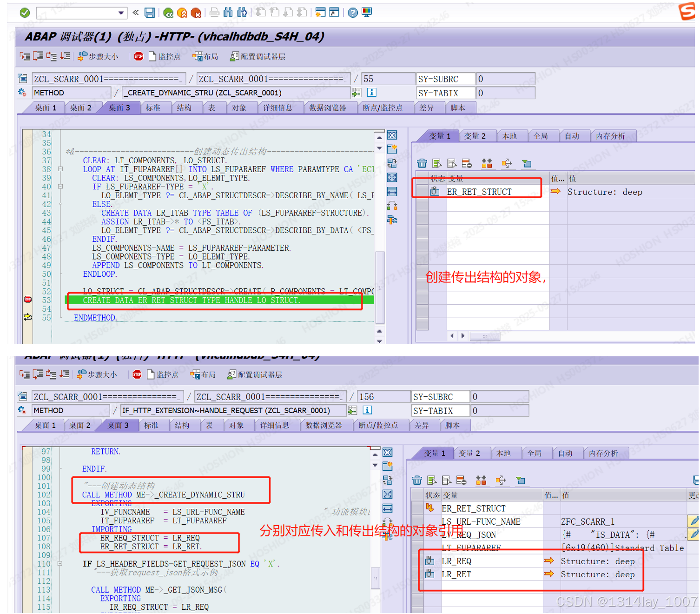This screenshot has width=700, height=614.
Task: Click the green Back icon
Action: 168,13
